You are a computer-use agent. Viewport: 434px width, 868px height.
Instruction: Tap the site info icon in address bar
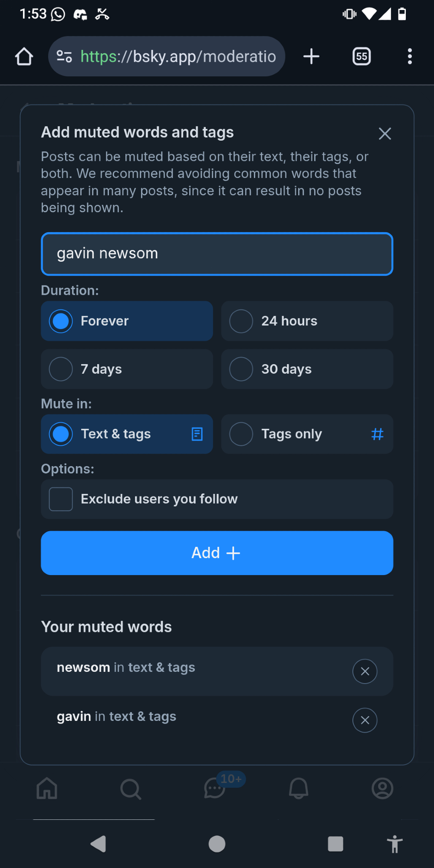pyautogui.click(x=65, y=56)
